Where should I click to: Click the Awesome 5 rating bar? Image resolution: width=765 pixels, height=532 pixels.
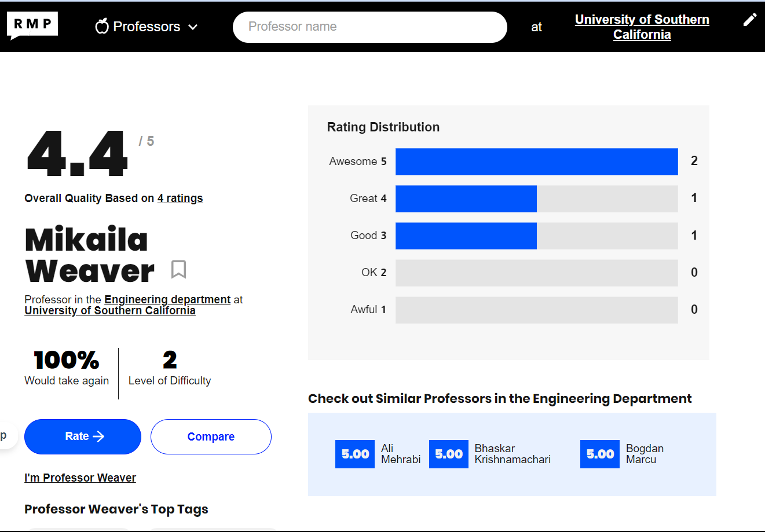click(536, 162)
